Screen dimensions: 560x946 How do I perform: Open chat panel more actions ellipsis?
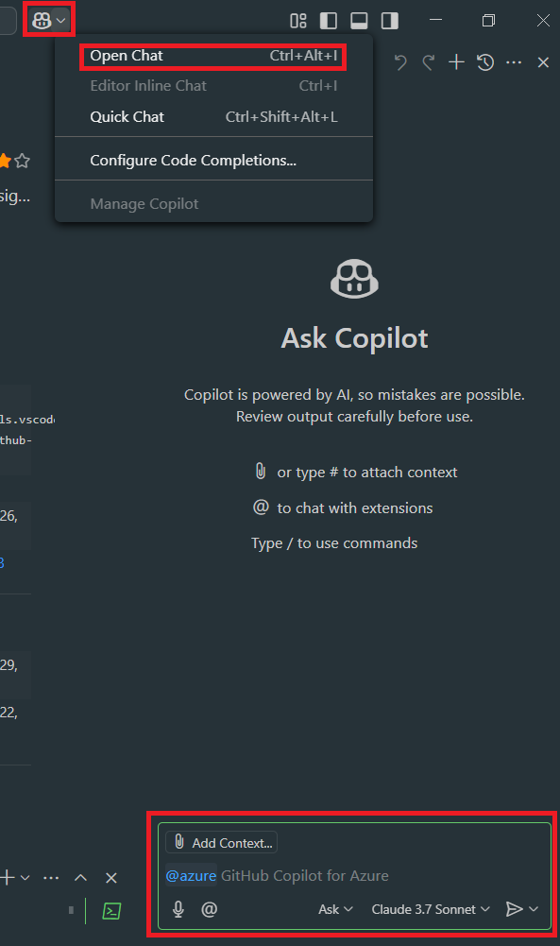pos(514,62)
